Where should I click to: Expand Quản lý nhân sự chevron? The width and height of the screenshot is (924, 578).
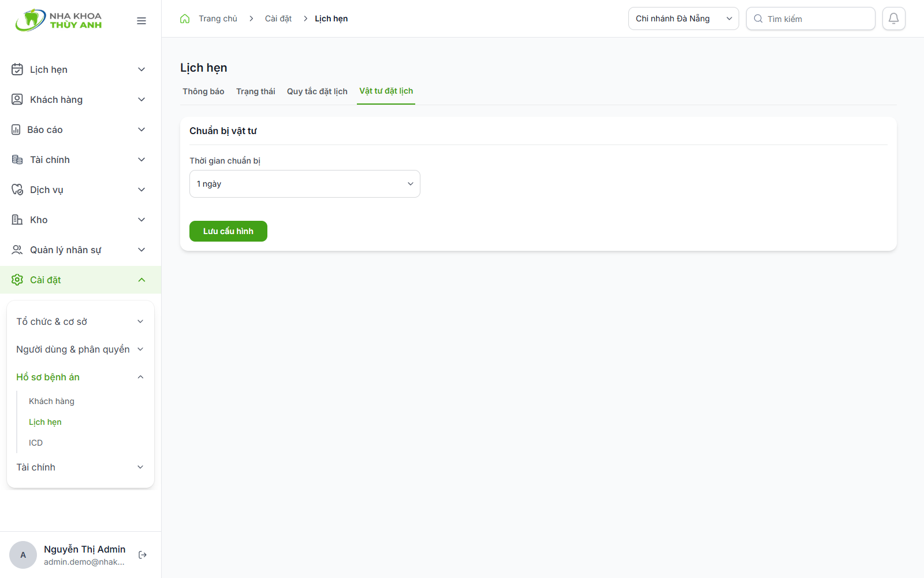141,250
